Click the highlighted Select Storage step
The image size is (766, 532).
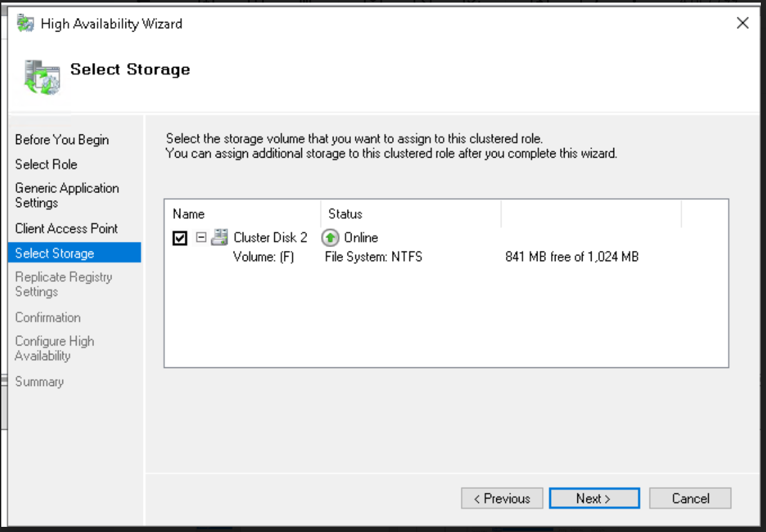pos(55,253)
